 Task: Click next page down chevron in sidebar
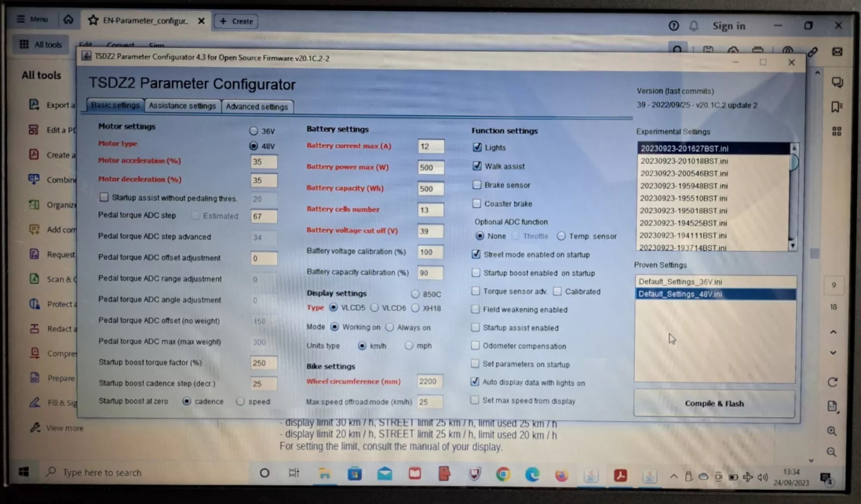[833, 353]
